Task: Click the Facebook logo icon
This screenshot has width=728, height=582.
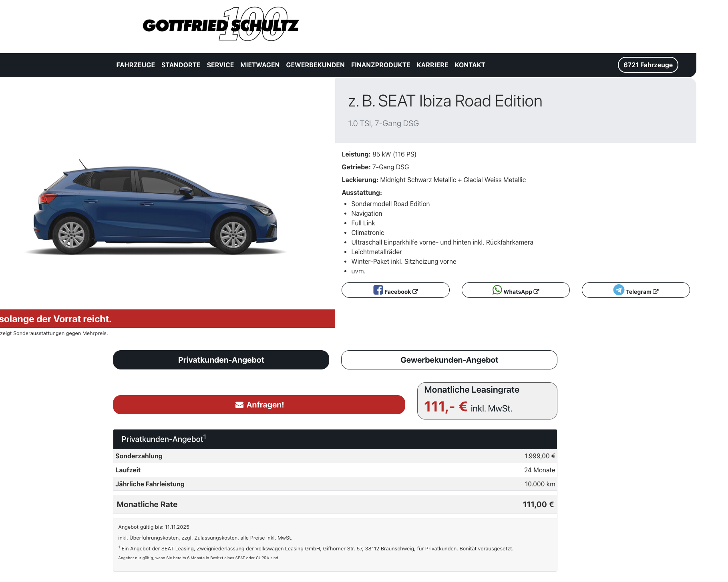Action: 378,290
